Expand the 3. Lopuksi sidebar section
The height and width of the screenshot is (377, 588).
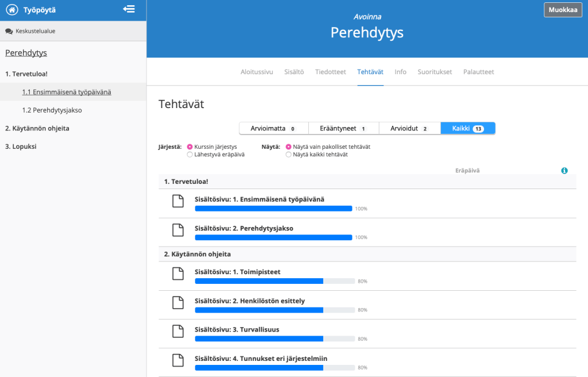coord(21,147)
